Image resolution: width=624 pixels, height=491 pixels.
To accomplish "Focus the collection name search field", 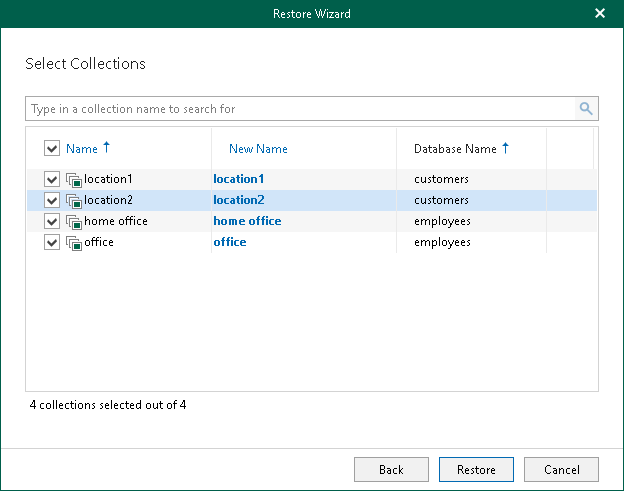I will (x=300, y=109).
